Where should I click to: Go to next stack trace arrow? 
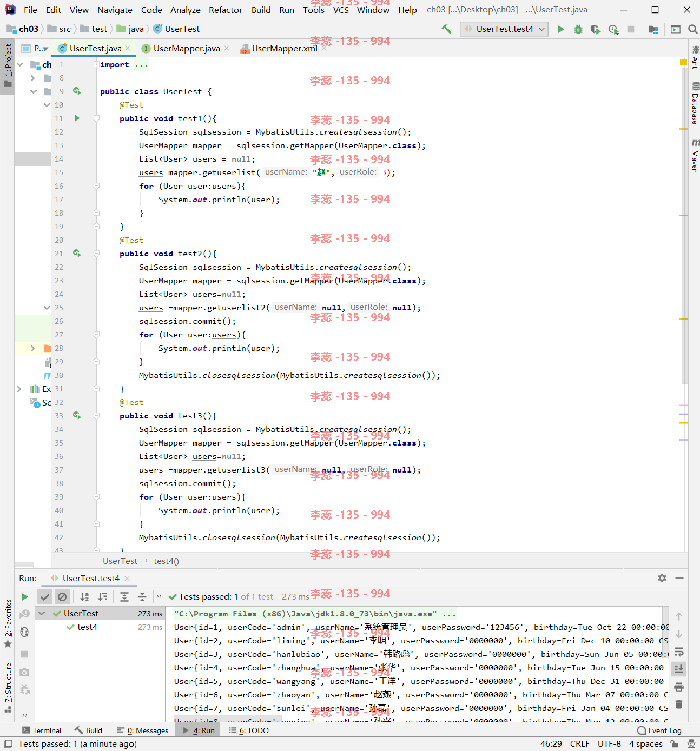[x=679, y=634]
